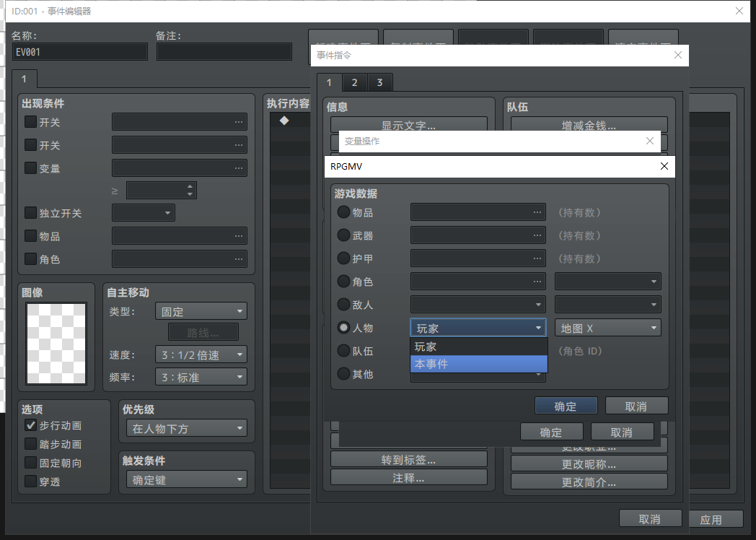Select the 物品 radio button in 游戏数据
Screen dimensions: 756x540
click(343, 212)
